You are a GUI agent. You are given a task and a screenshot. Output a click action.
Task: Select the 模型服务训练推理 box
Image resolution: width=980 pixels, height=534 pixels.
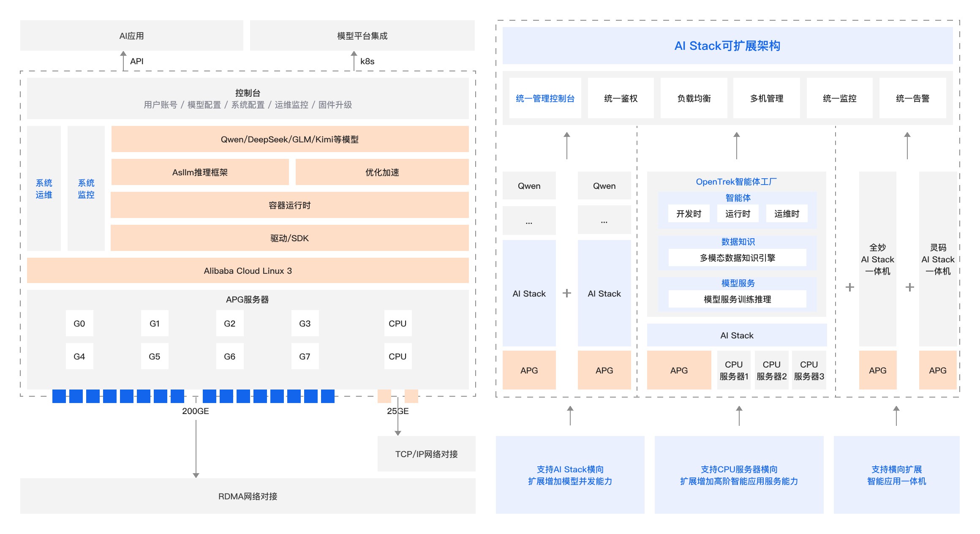click(738, 299)
